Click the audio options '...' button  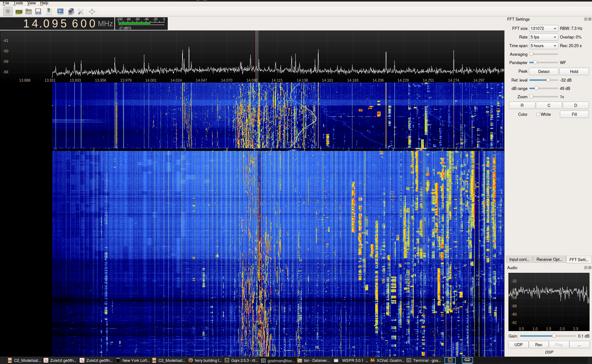coord(579,345)
